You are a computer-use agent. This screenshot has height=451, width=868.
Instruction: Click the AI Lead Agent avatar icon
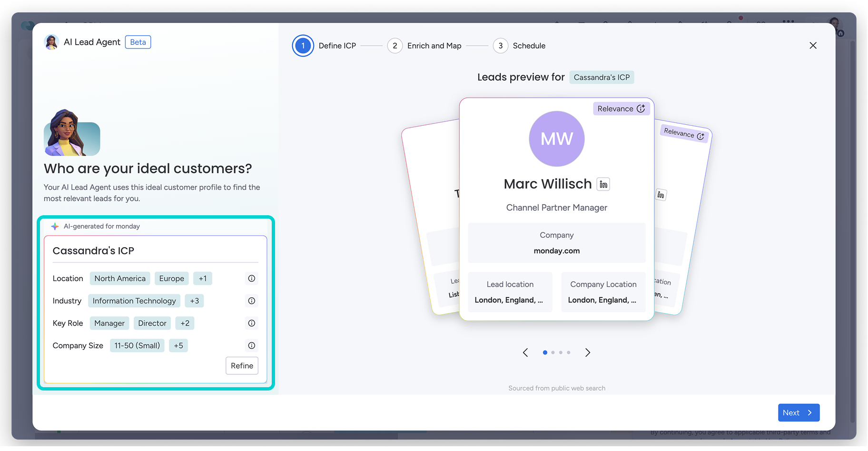pos(51,42)
